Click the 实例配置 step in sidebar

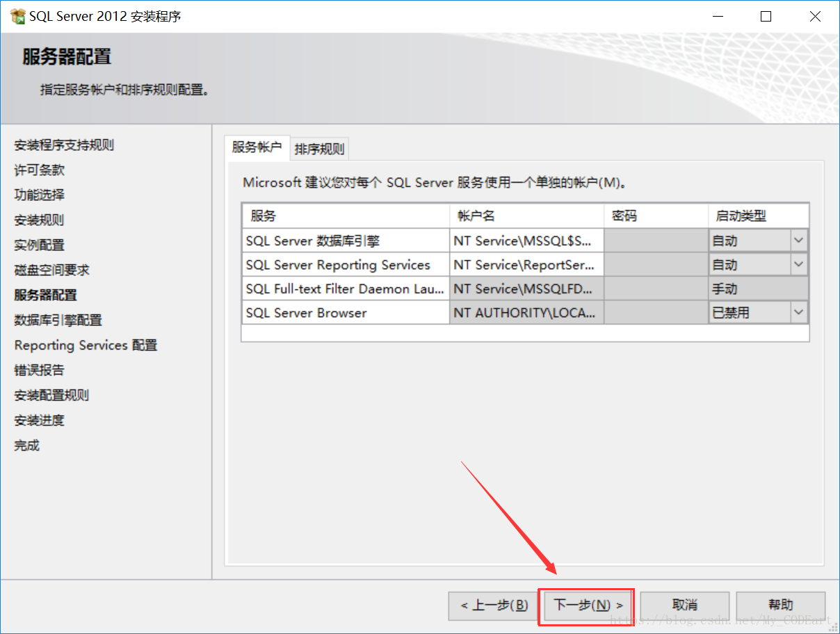[x=40, y=245]
